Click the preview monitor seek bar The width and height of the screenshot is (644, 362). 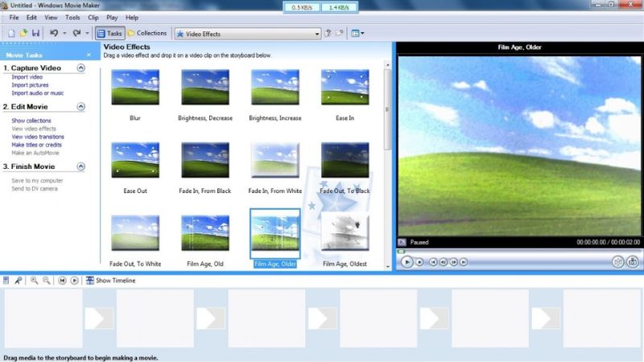518,251
